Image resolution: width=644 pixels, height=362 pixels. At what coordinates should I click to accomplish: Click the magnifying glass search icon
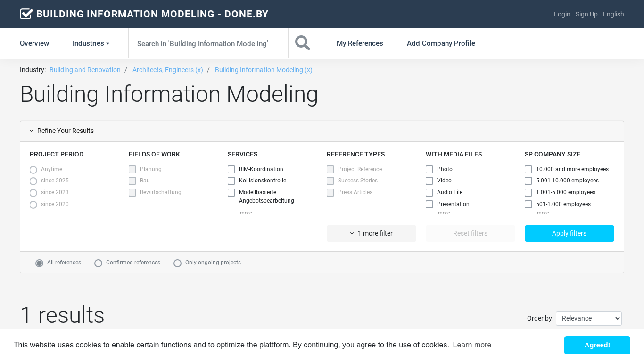click(303, 43)
